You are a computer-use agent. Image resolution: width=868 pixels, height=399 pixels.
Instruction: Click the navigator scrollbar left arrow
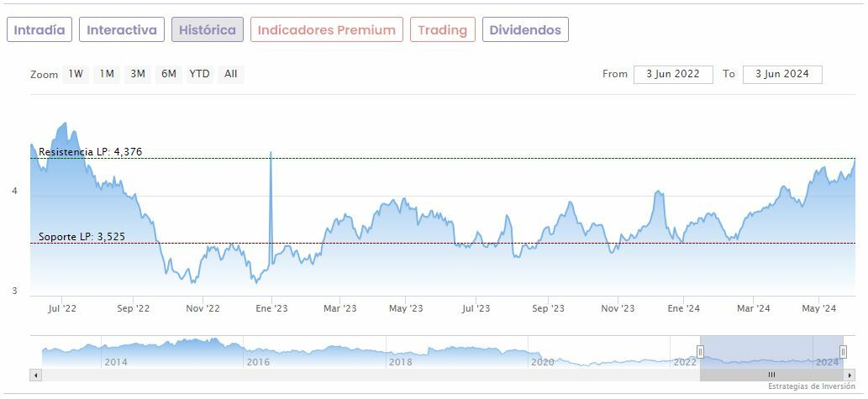34,375
